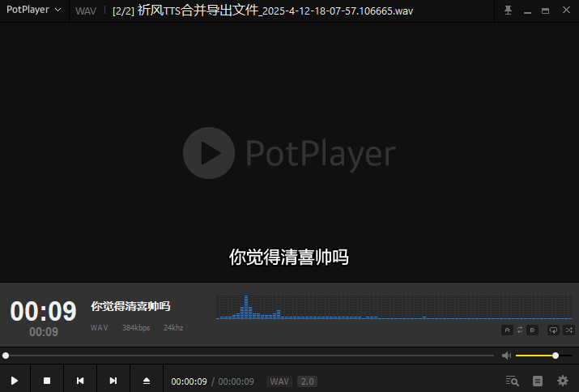This screenshot has width=579, height=392.
Task: Click the eject/open file icon
Action: (147, 381)
